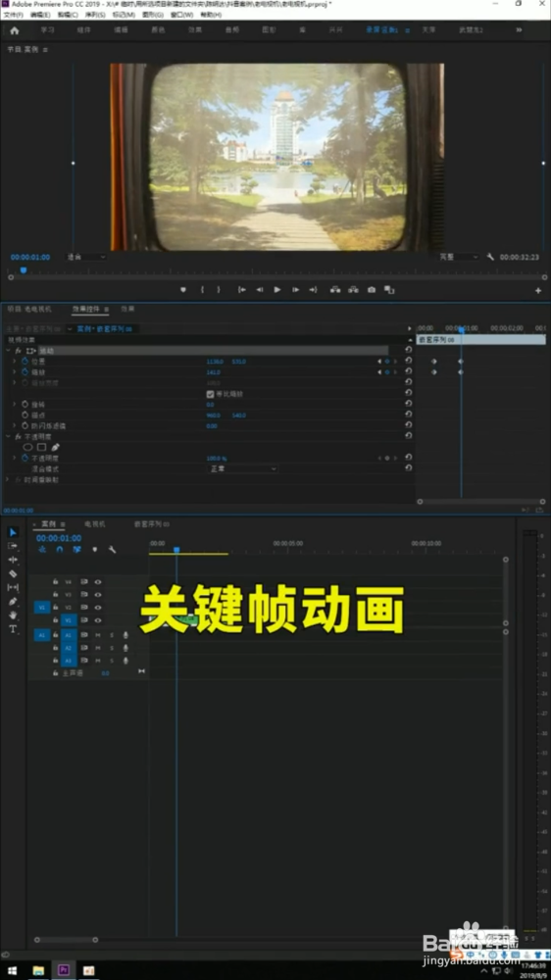Toggle the V3 track lock

56,595
